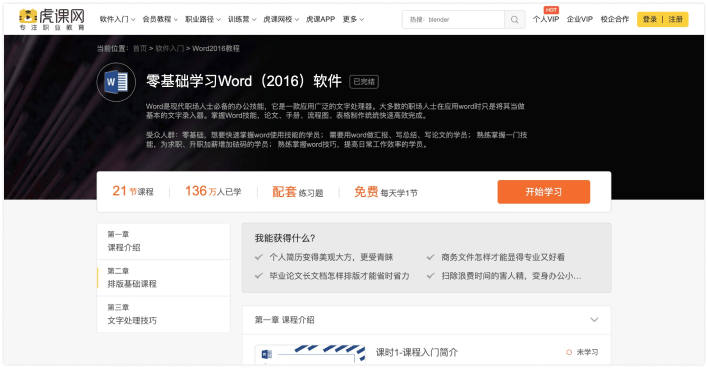Click the 虎课网 logo

[x=51, y=19]
